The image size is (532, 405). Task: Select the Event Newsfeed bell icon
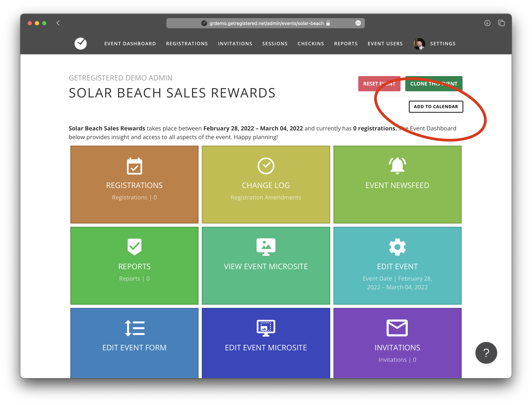coord(397,166)
